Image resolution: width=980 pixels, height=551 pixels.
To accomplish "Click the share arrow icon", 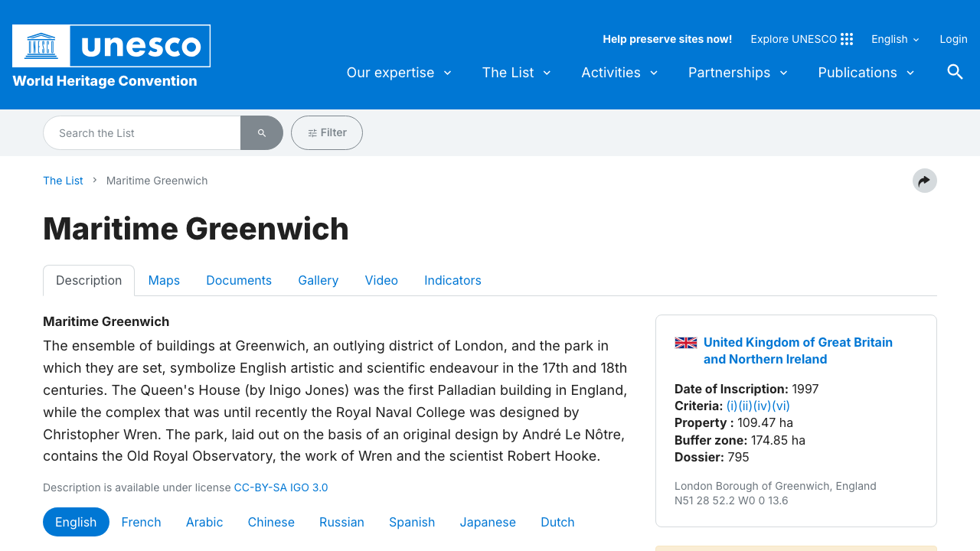I will tap(925, 181).
